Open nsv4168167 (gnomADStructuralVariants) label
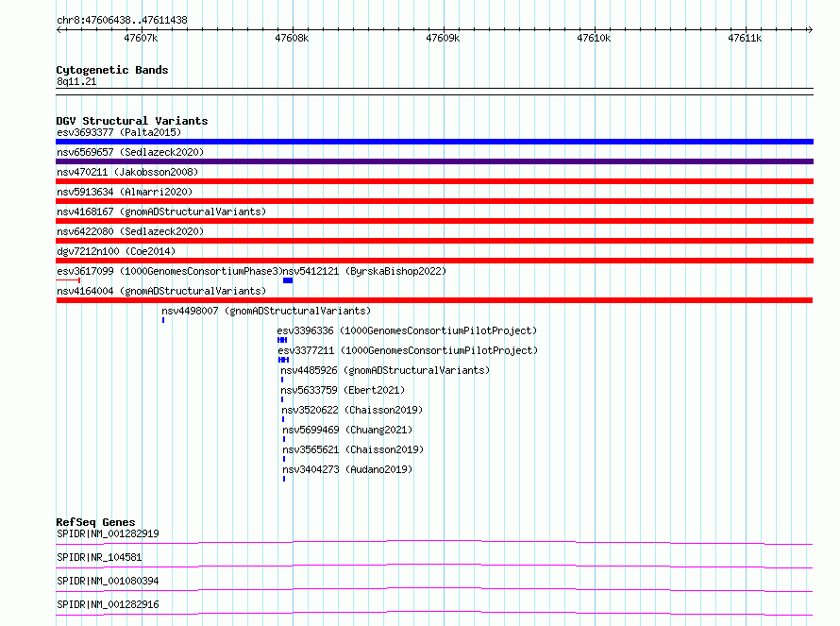Image resolution: width=840 pixels, height=626 pixels. (x=161, y=211)
